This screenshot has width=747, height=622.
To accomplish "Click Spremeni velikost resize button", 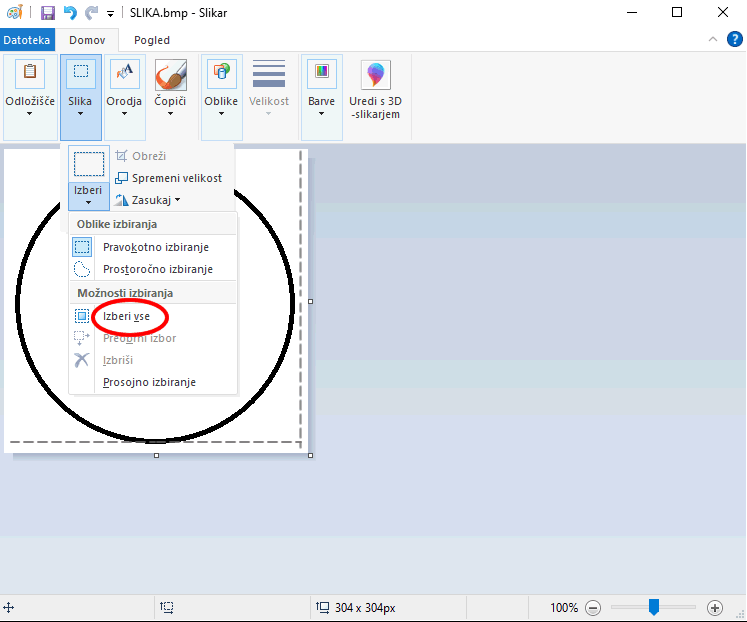I will (x=168, y=178).
